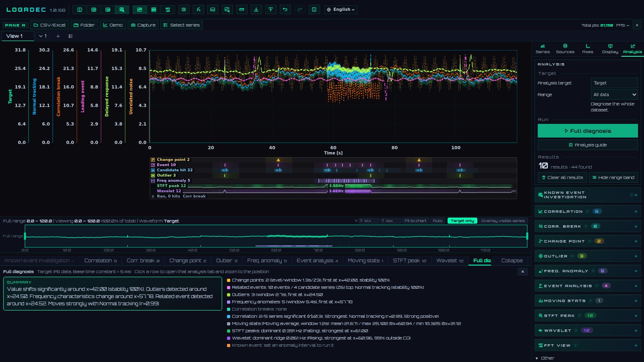Viewport: 644px width, 362px height.
Task: Toggle Auto Y range
Action: [x=438, y=221]
